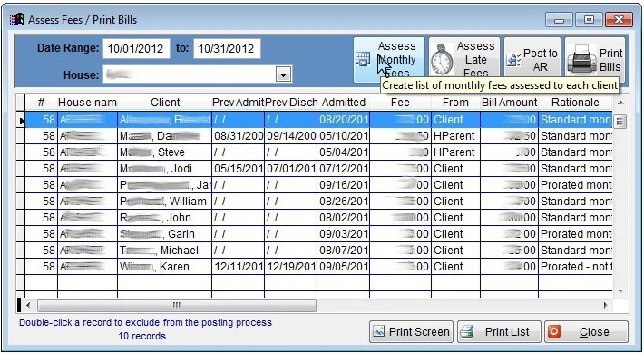Click the Print List printer icon
644x354 pixels.
pos(467,331)
